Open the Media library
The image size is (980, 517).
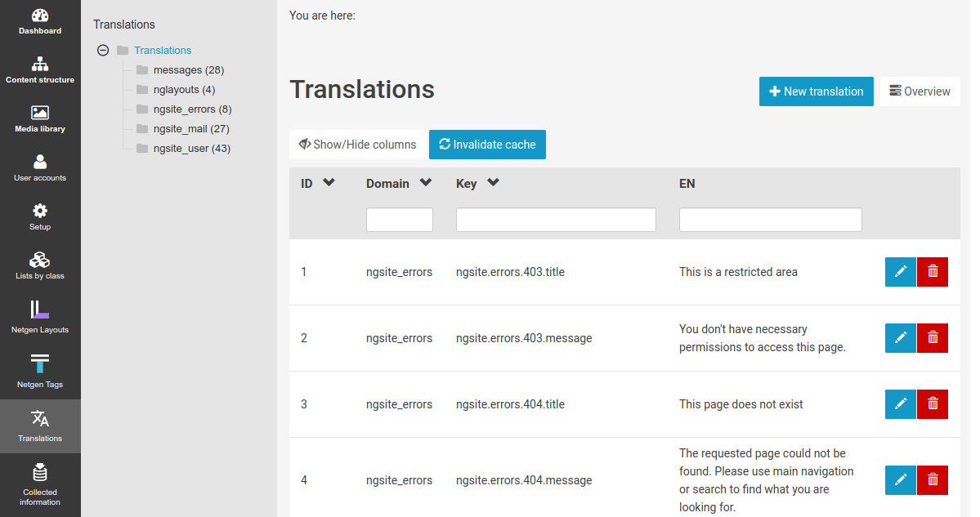click(x=40, y=119)
